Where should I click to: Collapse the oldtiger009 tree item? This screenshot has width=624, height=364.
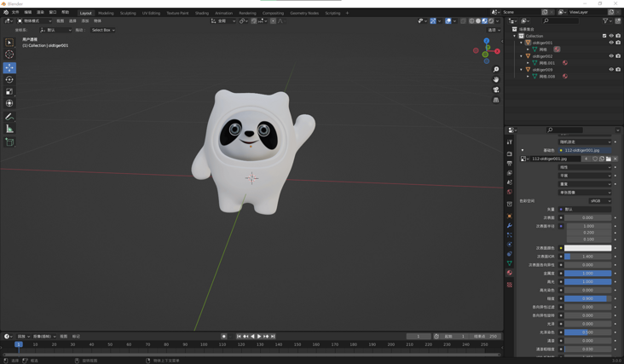(x=522, y=70)
